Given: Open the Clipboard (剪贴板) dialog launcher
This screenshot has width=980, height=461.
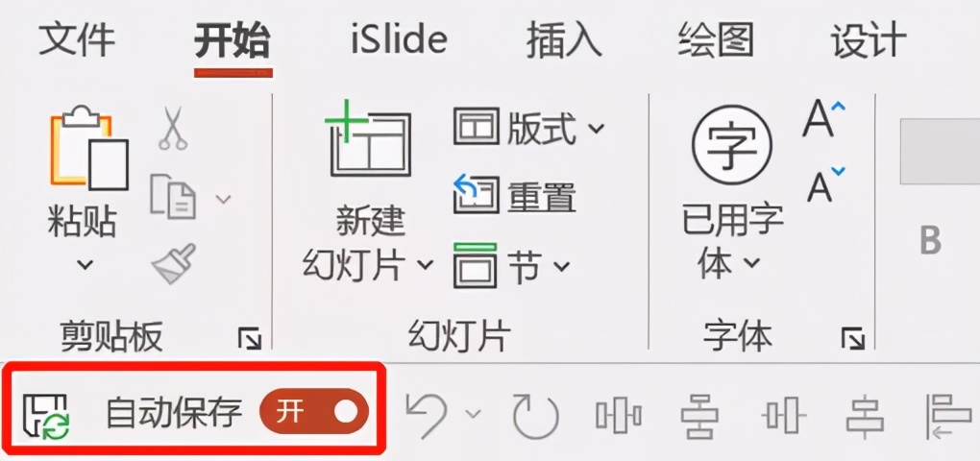Looking at the screenshot, I should click(249, 337).
